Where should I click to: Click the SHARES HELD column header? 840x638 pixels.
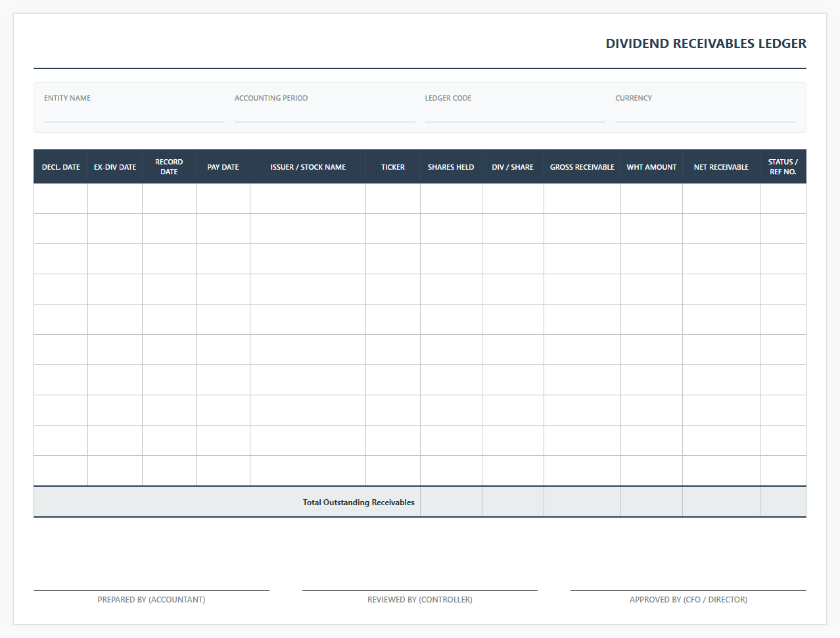[451, 167]
